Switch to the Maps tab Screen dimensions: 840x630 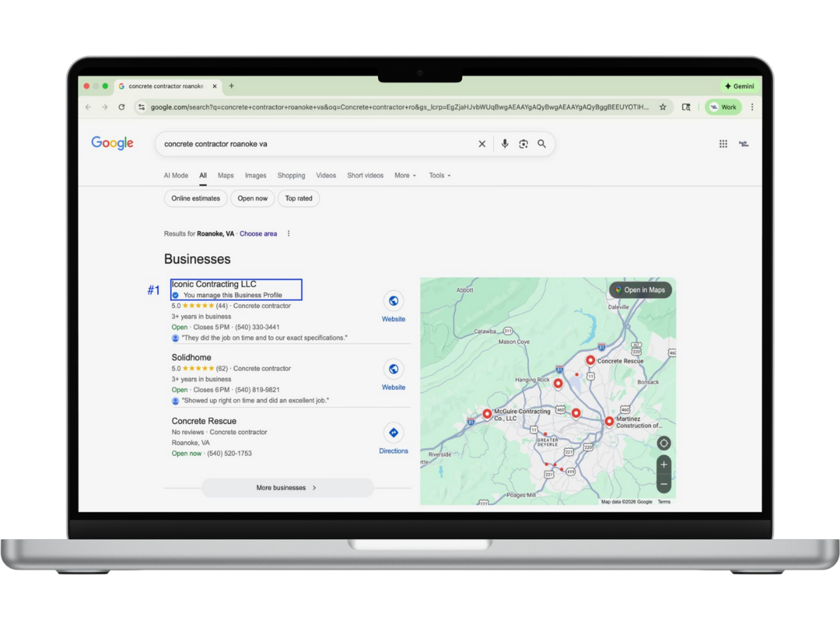225,175
